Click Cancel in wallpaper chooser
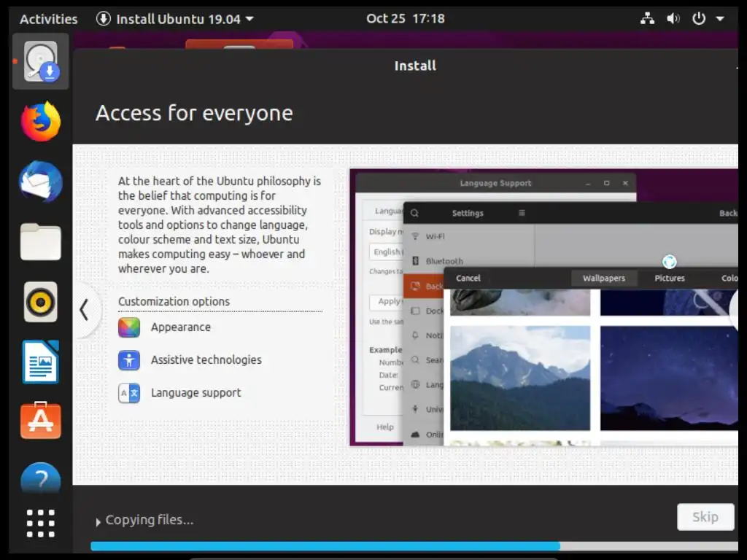The image size is (747, 560). click(468, 278)
